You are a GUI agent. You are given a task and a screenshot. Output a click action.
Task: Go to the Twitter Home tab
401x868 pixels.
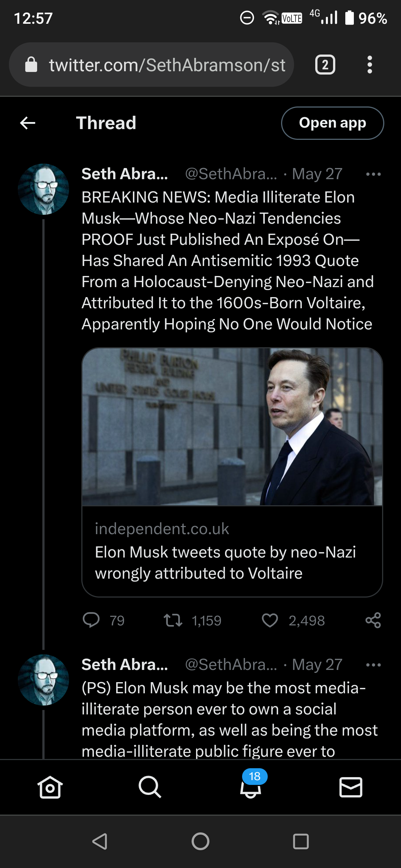pyautogui.click(x=50, y=787)
